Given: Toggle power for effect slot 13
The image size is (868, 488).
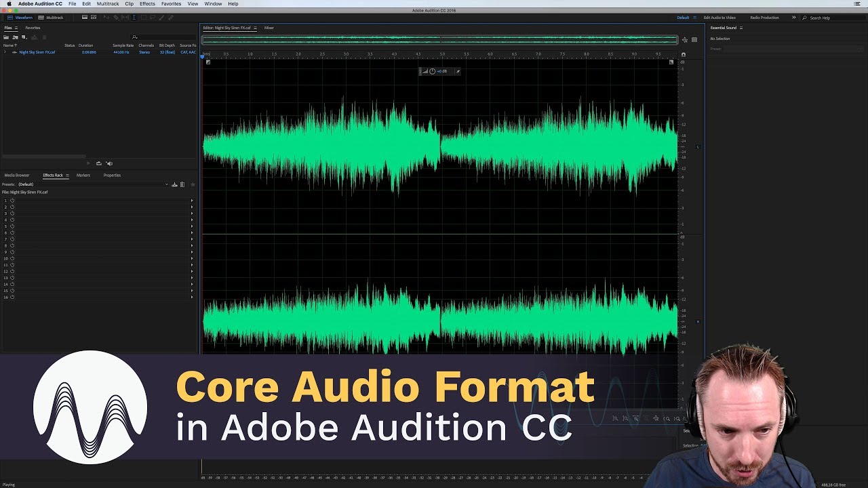Looking at the screenshot, I should click(12, 278).
